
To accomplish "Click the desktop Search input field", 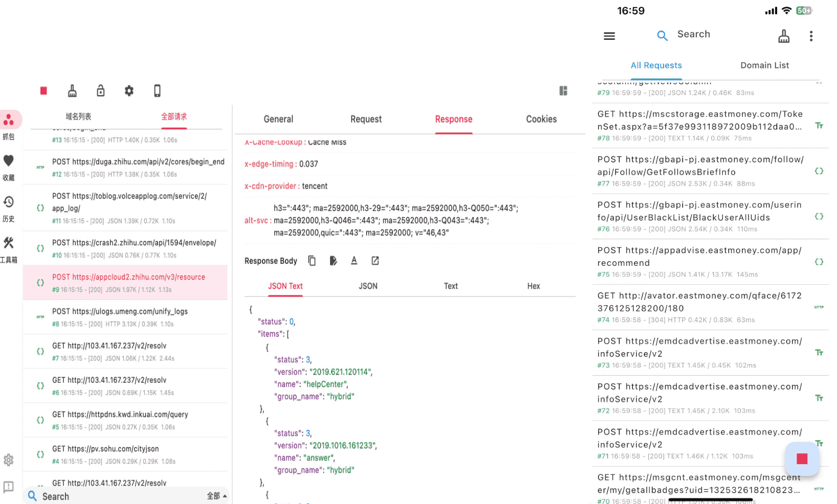I will pos(120,496).
